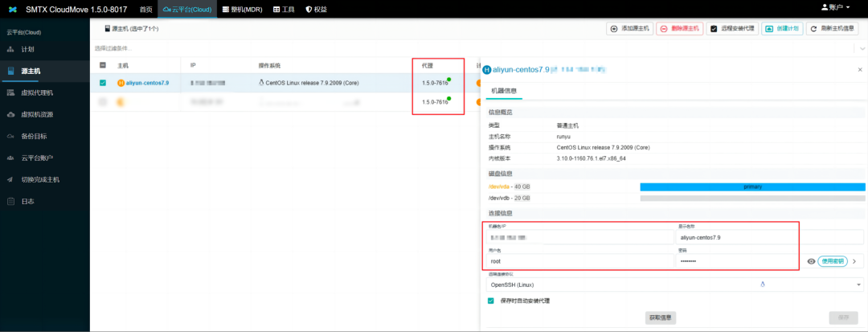Click the IP column header
Viewport: 868px width, 332px height.
pyautogui.click(x=193, y=65)
